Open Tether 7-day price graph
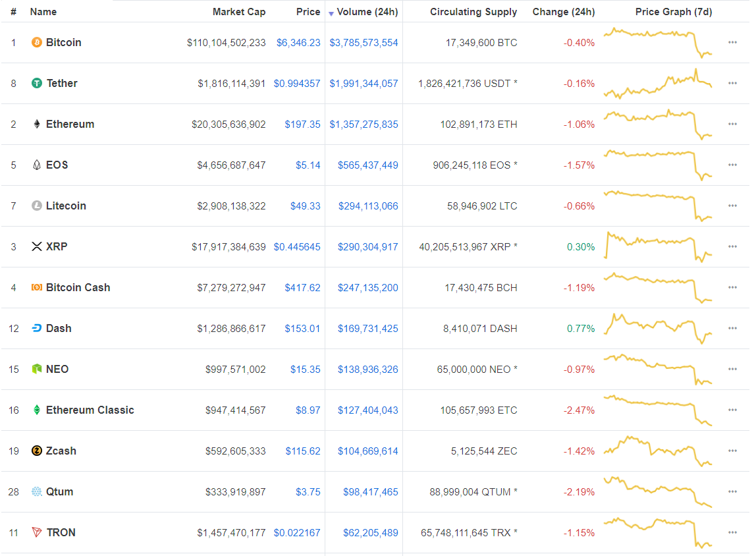This screenshot has width=756, height=556. 658,84
